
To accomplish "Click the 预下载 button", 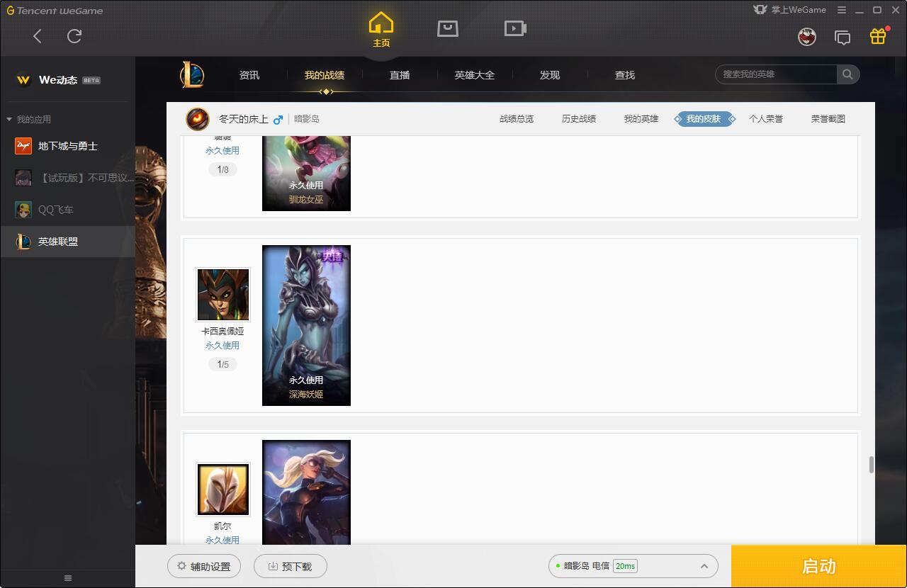I will point(291,566).
